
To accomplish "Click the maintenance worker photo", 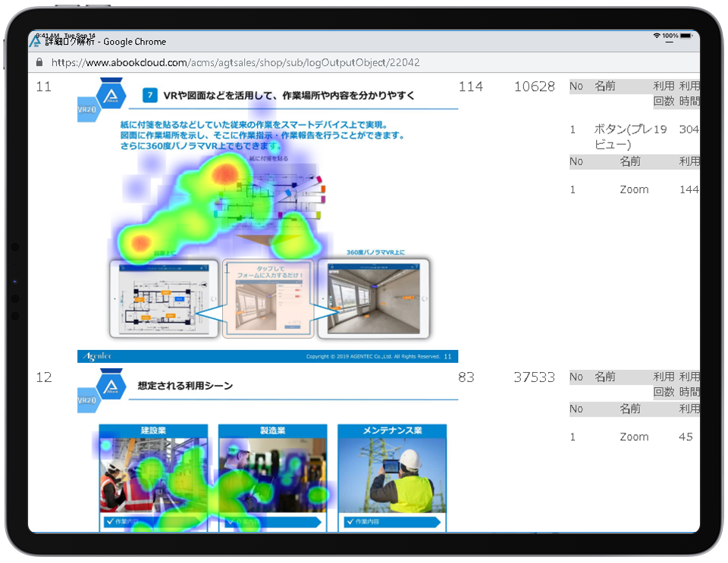I will (392, 475).
